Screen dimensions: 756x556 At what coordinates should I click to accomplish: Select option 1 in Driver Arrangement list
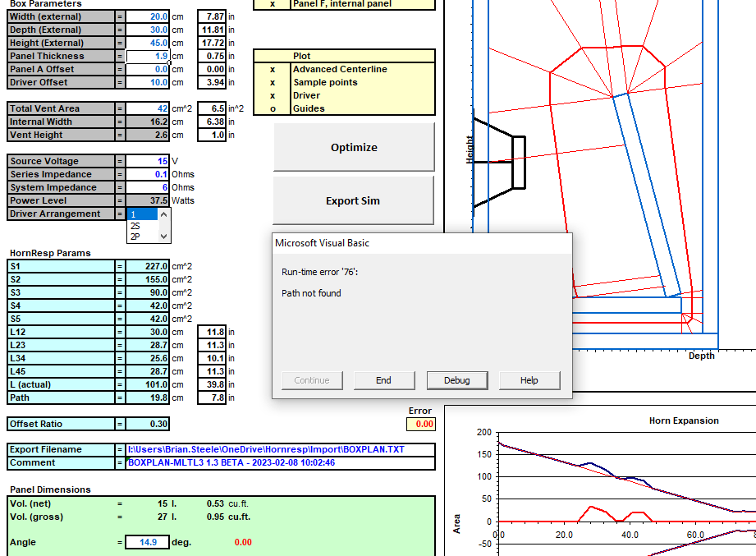143,214
